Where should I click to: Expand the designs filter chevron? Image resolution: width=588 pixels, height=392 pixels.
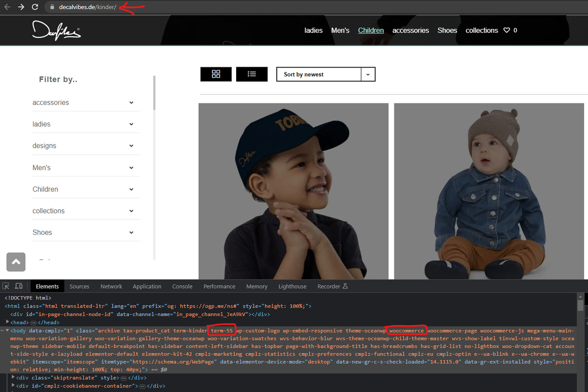[x=131, y=146]
